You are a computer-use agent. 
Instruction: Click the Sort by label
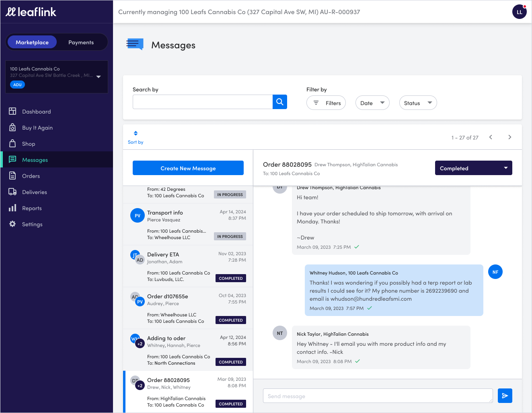[x=136, y=142]
